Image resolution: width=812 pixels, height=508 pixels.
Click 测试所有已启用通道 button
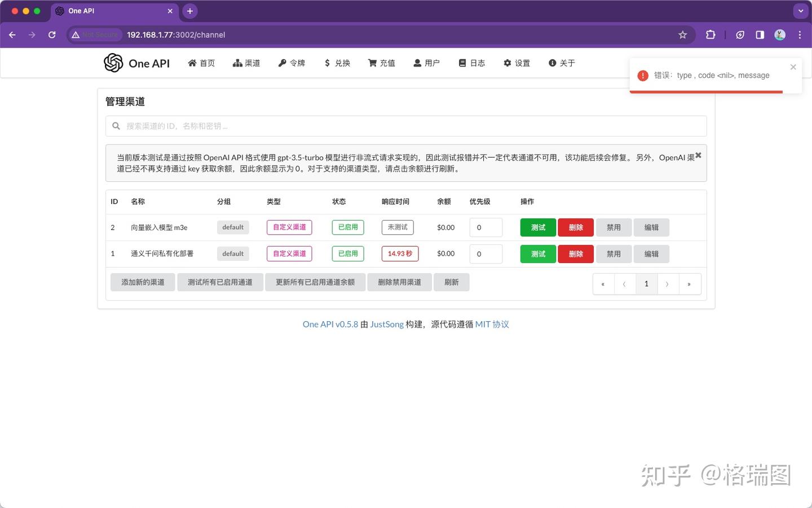point(220,282)
